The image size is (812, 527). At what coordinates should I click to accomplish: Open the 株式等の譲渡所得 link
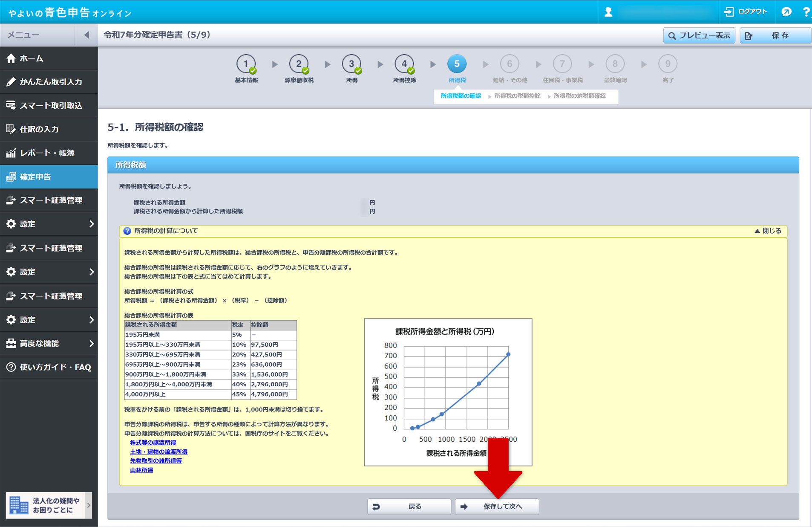pyautogui.click(x=153, y=443)
